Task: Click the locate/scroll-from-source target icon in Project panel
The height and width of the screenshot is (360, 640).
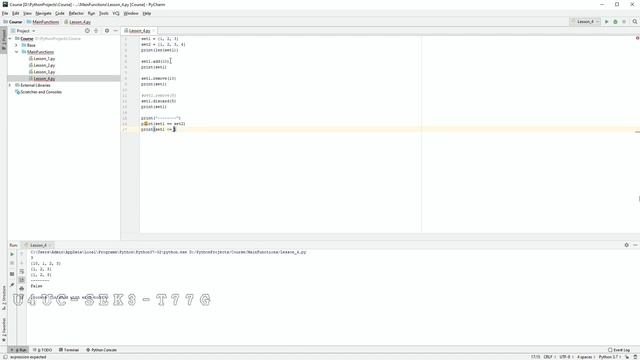Action: pos(87,31)
